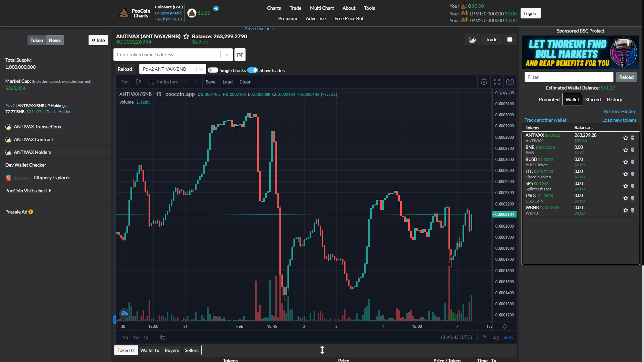Select Polygon (Matic) network
Viewport: 644px width, 362px height.
point(168,13)
